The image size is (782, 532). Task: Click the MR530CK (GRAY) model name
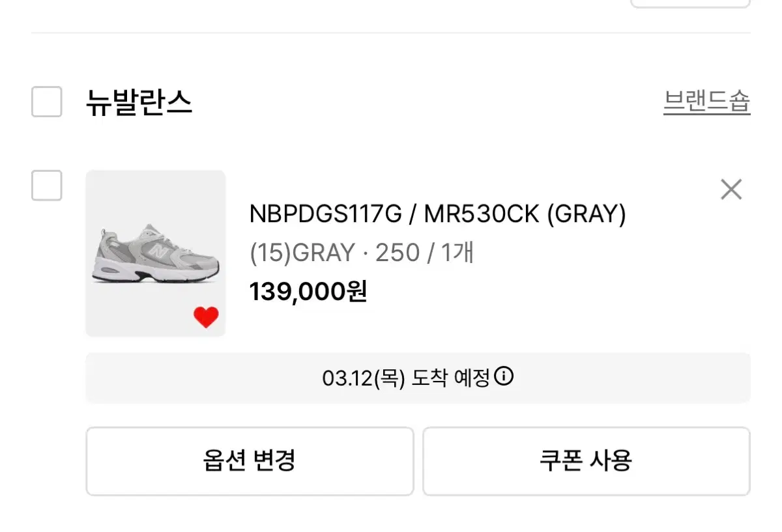pos(525,214)
